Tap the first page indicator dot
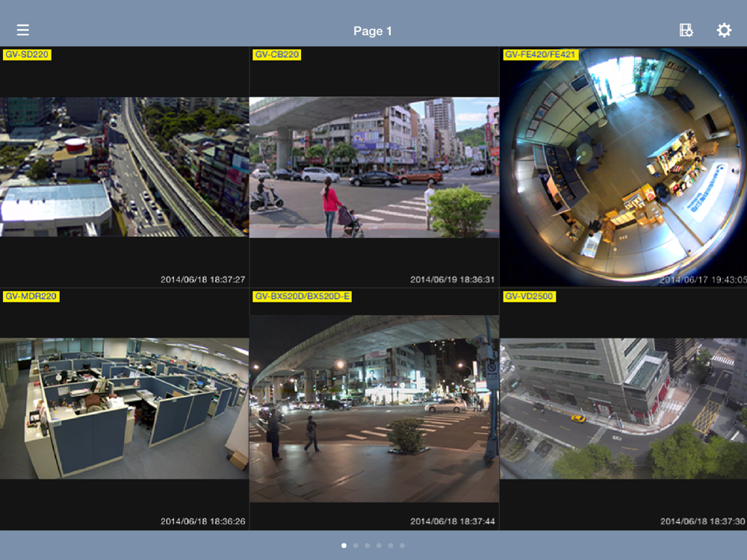This screenshot has width=747, height=560. [344, 546]
